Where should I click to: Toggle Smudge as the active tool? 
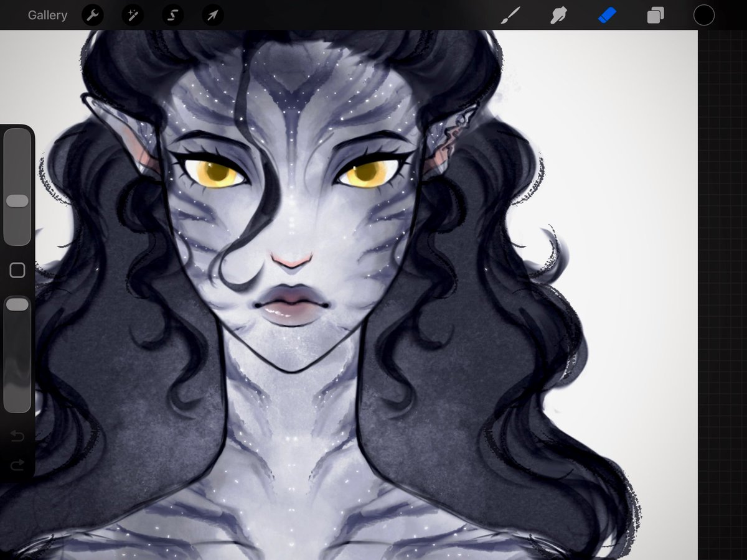pyautogui.click(x=558, y=14)
